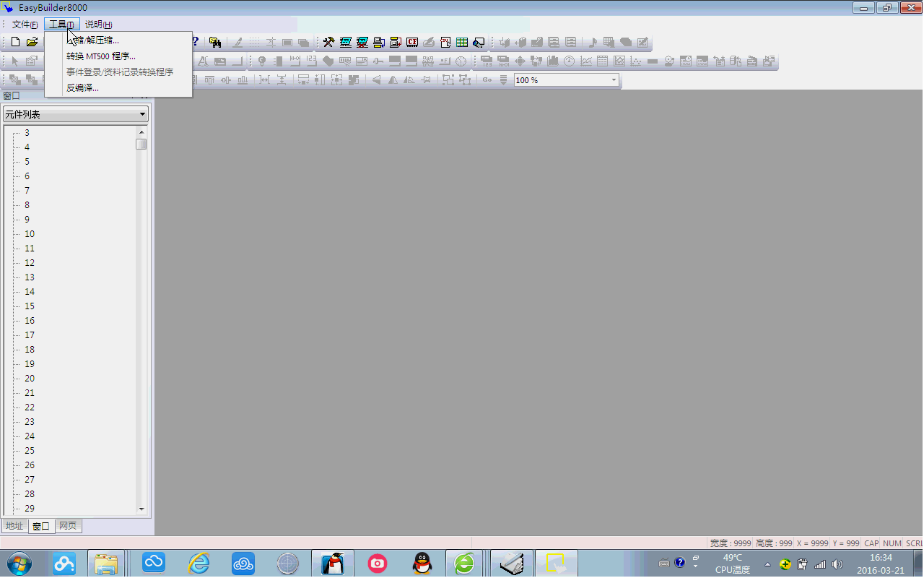Click the volume speaker tray icon

pos(837,564)
